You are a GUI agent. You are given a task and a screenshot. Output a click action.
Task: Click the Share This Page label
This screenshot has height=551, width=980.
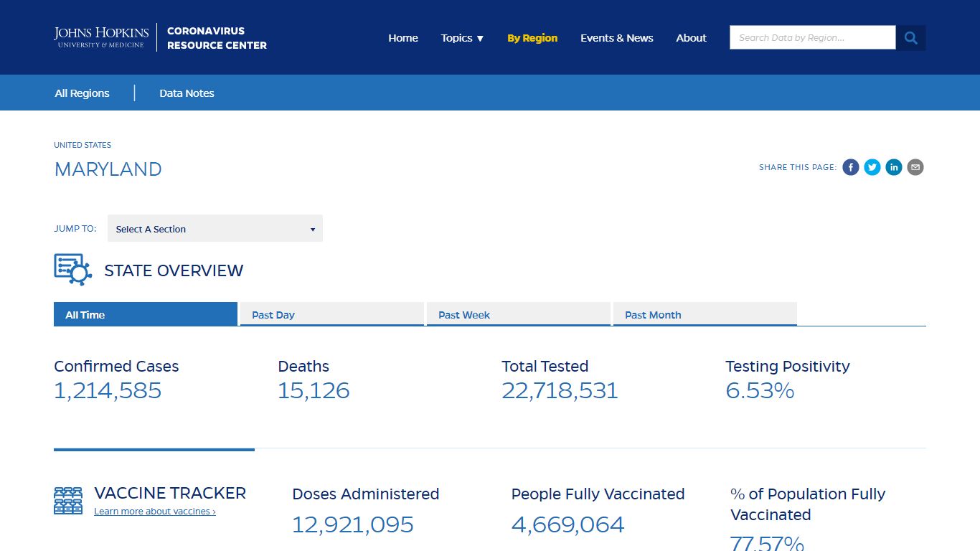pyautogui.click(x=798, y=167)
